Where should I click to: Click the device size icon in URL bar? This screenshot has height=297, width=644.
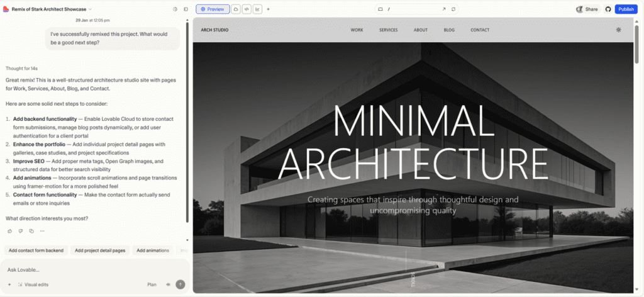point(380,9)
